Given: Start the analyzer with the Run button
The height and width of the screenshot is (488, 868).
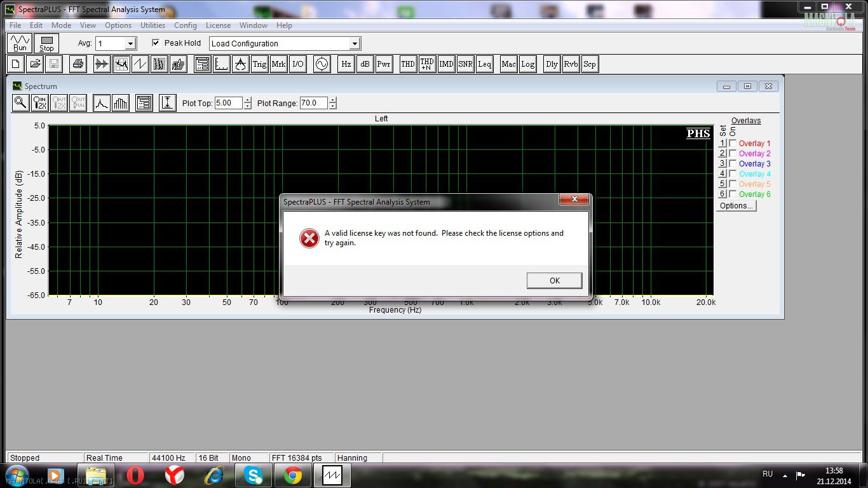Looking at the screenshot, I should tap(20, 43).
